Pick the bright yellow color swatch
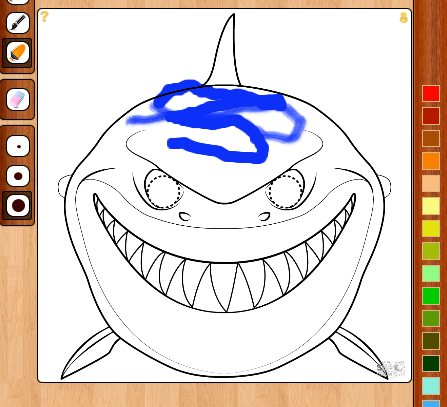Image resolution: width=447 pixels, height=407 pixels. (x=431, y=228)
